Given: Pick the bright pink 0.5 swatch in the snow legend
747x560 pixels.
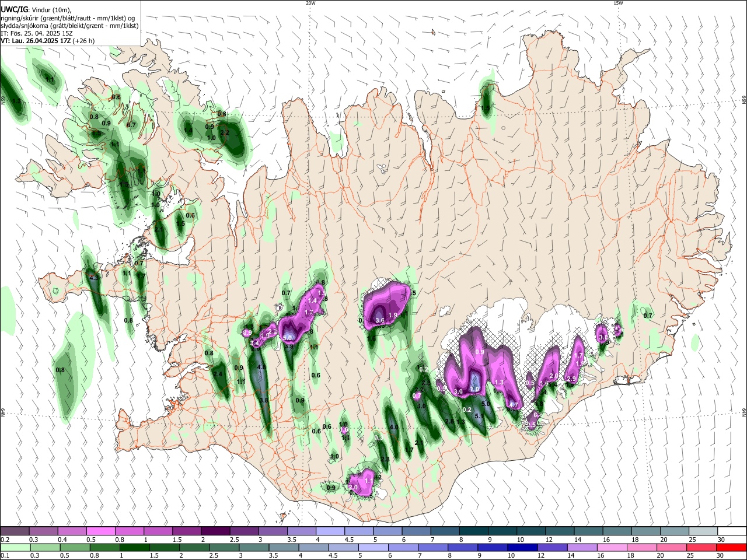Looking at the screenshot, I should pyautogui.click(x=100, y=531).
